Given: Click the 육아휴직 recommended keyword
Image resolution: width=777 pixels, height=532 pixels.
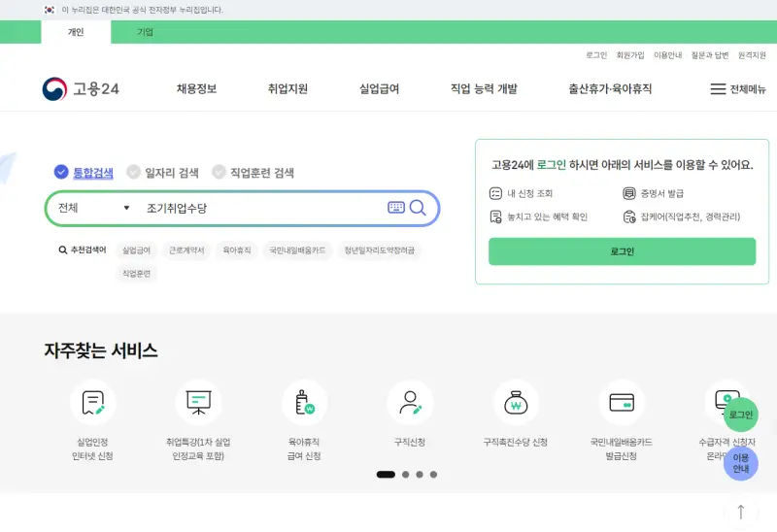Looking at the screenshot, I should [237, 250].
